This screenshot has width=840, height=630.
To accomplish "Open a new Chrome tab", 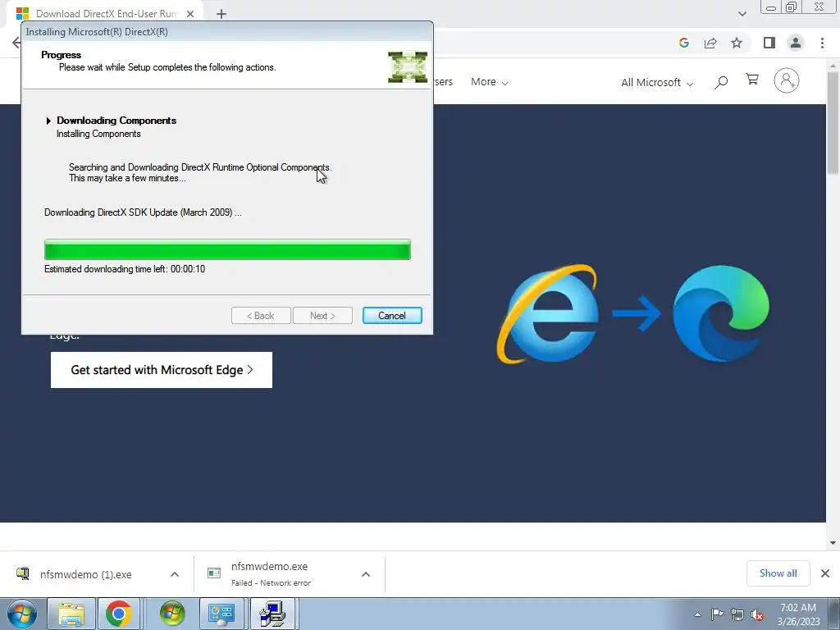I will point(221,14).
